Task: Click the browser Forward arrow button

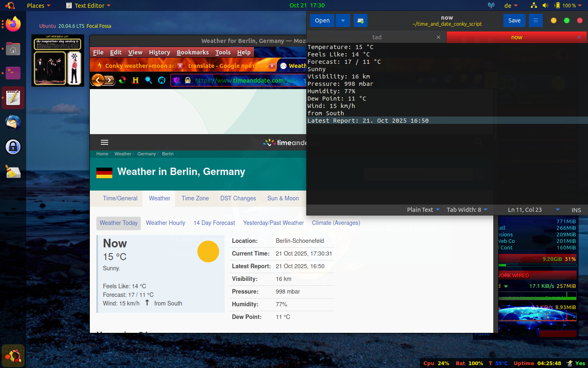Action: click(109, 80)
